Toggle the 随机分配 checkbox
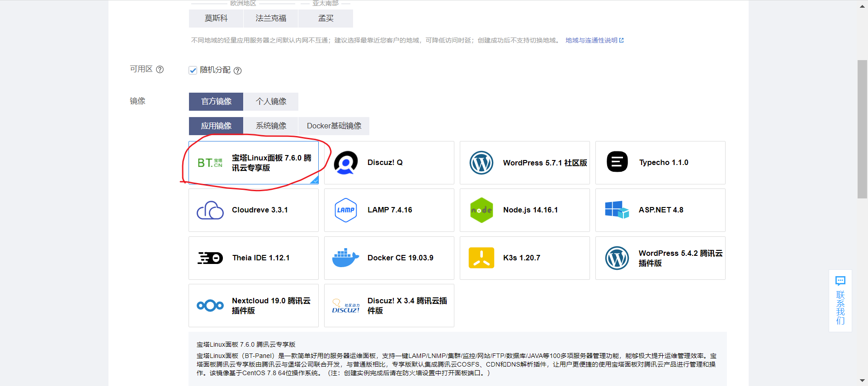The width and height of the screenshot is (868, 386). pos(193,71)
